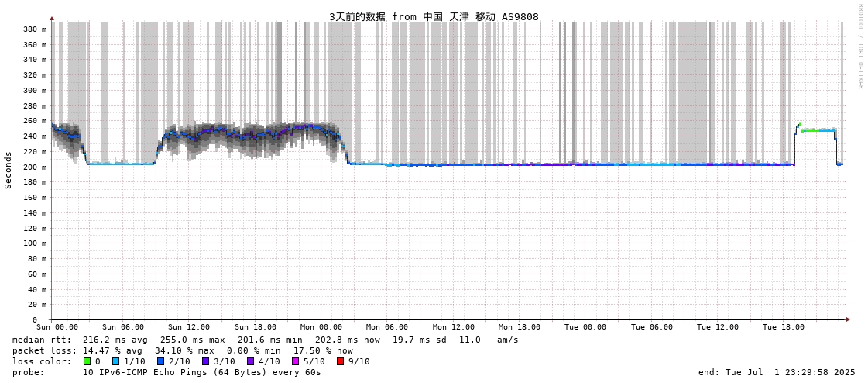
Task: Click the 'Mon 00:00' time axis label
Action: pyautogui.click(x=321, y=327)
